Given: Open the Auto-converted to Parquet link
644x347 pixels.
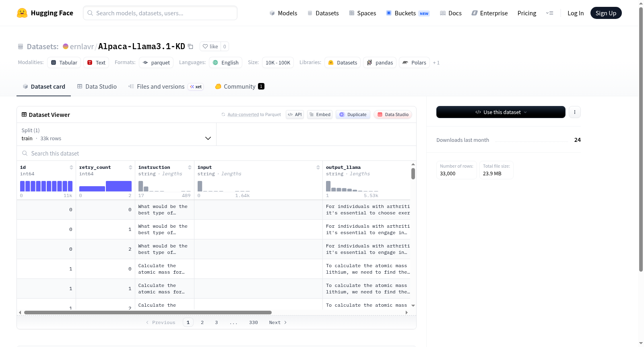Looking at the screenshot, I should click(254, 114).
